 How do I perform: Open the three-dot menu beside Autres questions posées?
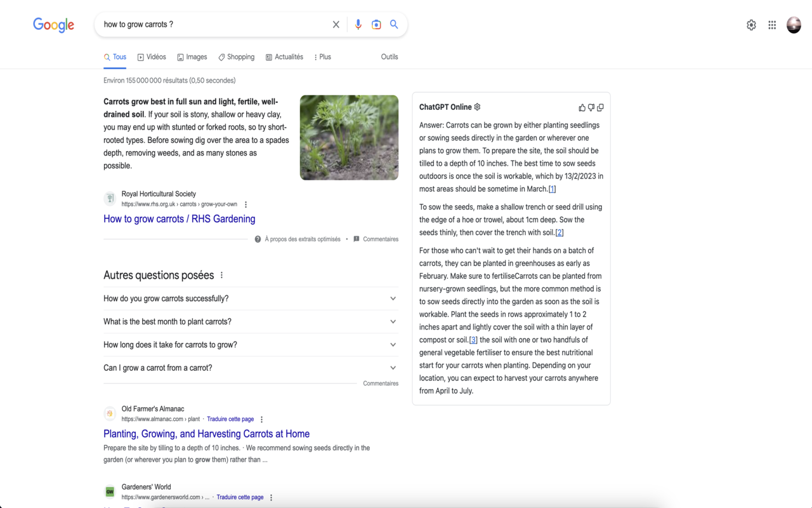click(x=221, y=274)
